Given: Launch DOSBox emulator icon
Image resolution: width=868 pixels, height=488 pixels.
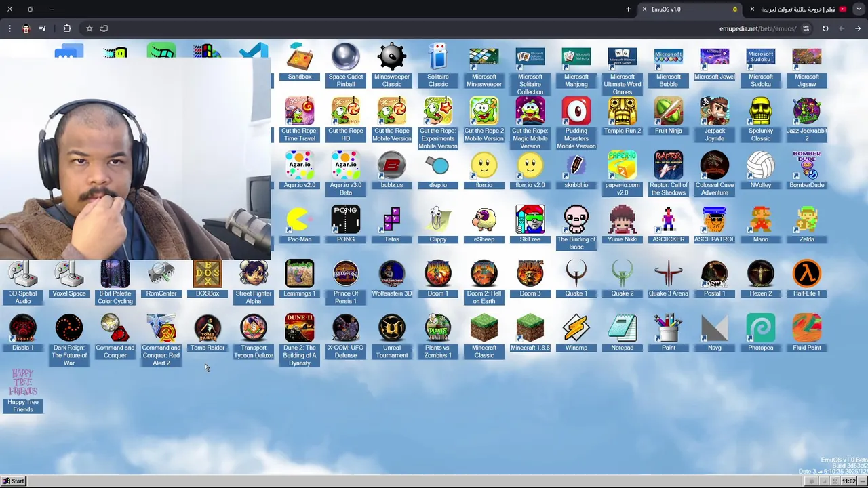Looking at the screenshot, I should coord(208,279).
